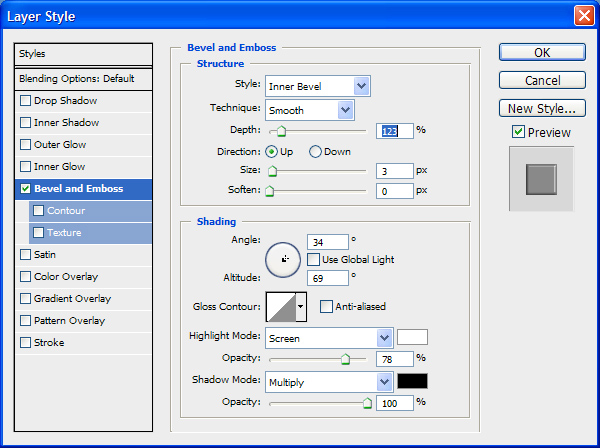600x448 pixels.
Task: Enable the Drop Shadow effect checkbox
Action: click(x=26, y=101)
